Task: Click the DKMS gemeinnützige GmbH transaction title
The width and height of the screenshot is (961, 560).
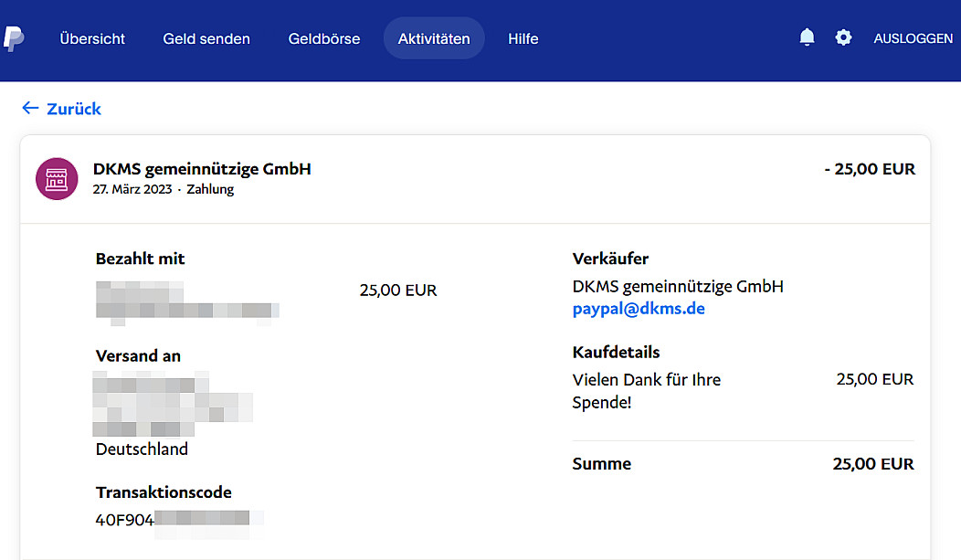Action: 202,169
